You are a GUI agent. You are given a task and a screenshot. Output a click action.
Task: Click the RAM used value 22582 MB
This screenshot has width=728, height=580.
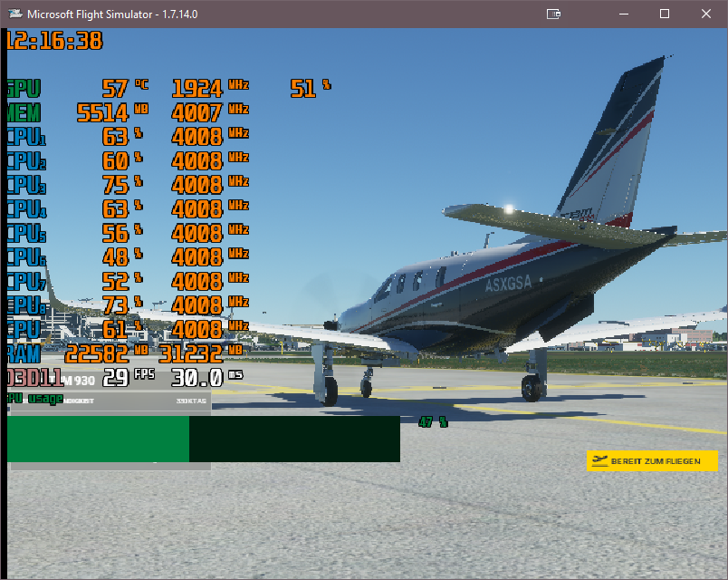[106, 354]
